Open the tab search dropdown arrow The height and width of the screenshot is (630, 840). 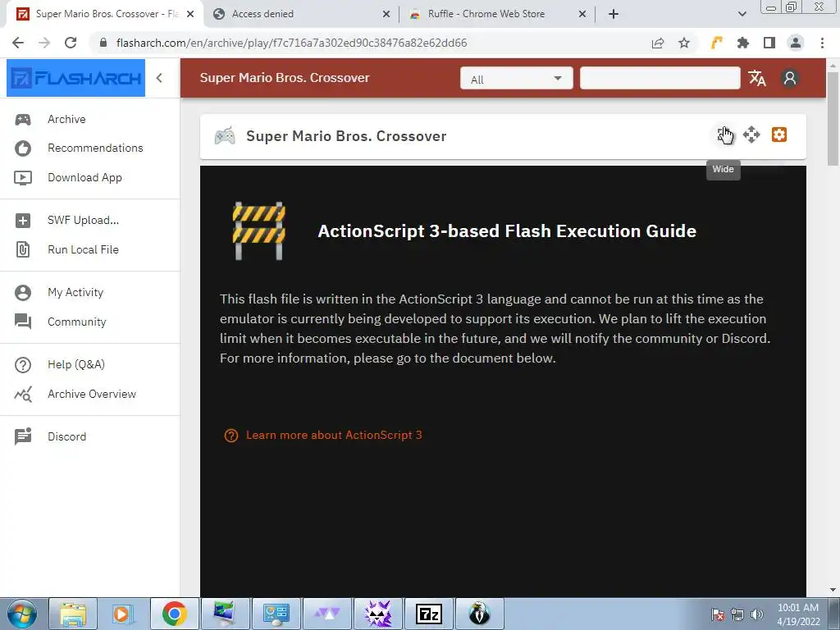742,14
